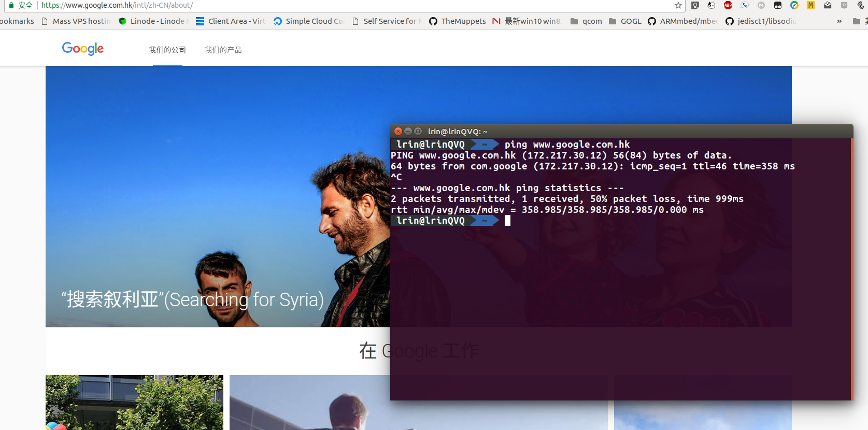The image size is (868, 430).
Task: Select the 我们的公司 tab
Action: click(167, 50)
